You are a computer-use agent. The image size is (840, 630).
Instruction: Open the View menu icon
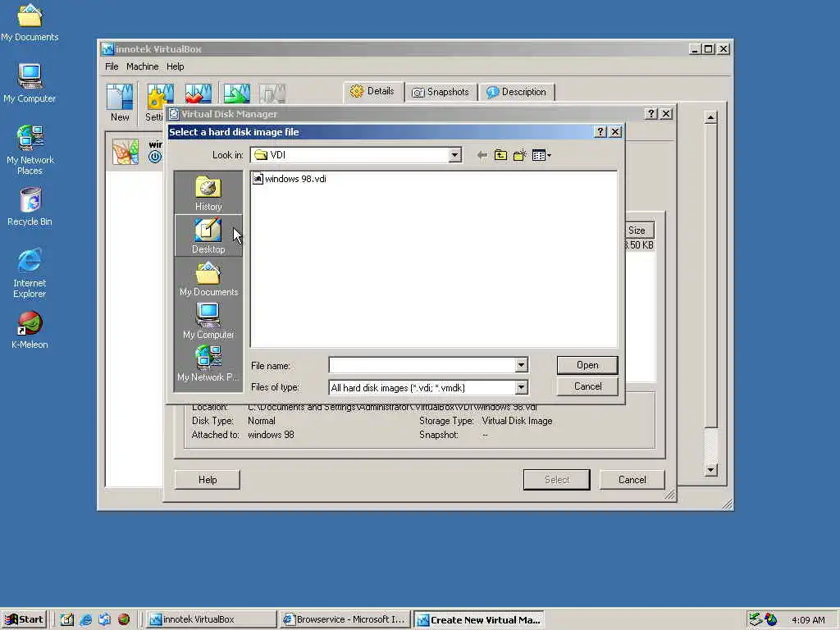pyautogui.click(x=541, y=155)
